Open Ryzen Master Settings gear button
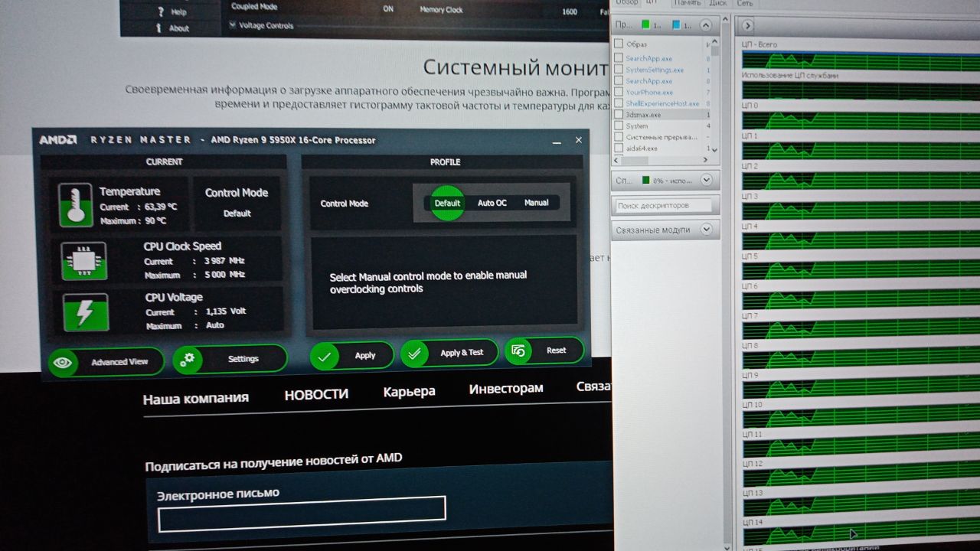980x551 pixels. click(x=230, y=359)
